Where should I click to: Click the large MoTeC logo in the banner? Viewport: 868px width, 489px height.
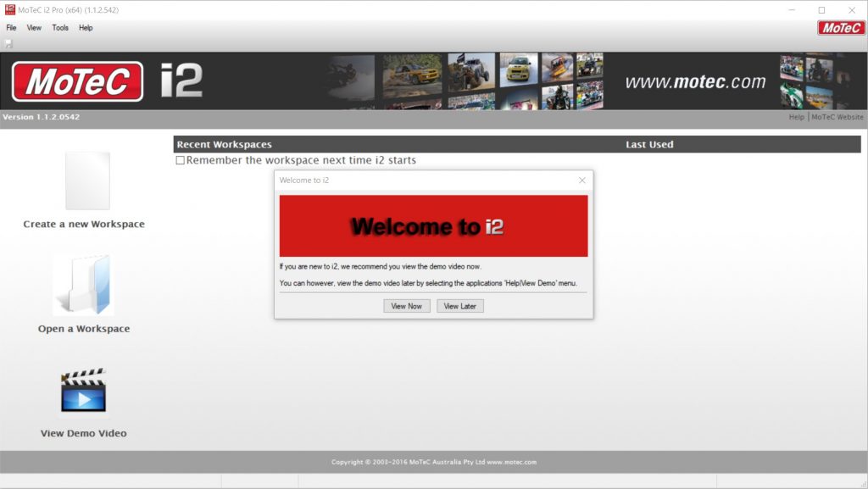point(77,81)
